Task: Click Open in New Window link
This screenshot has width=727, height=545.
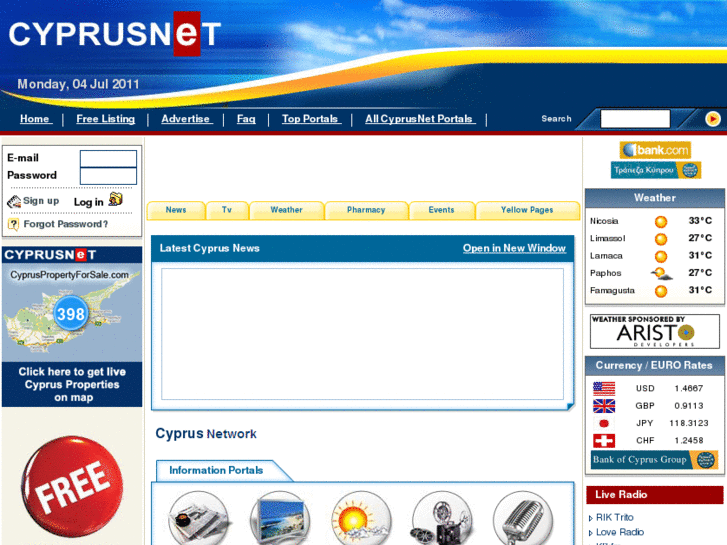Action: [514, 249]
